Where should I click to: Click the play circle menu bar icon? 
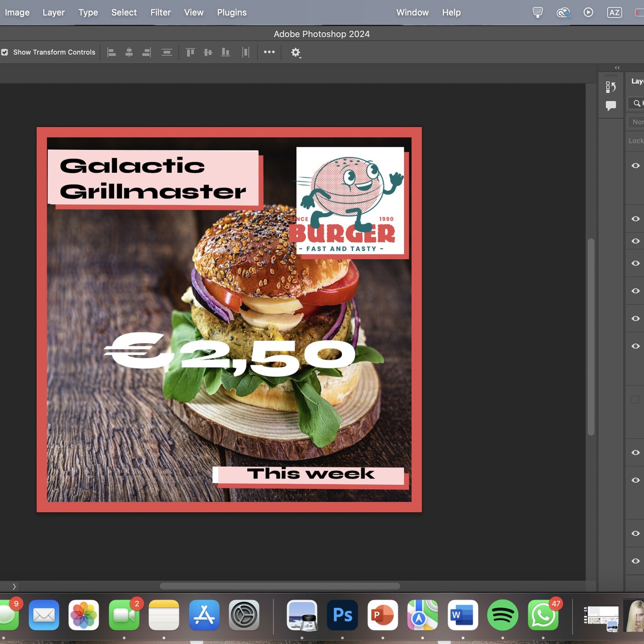coord(588,12)
